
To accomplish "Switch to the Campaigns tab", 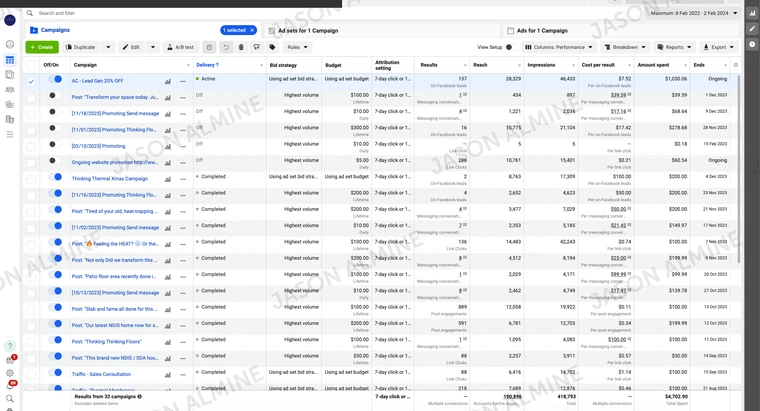I will [x=55, y=30].
